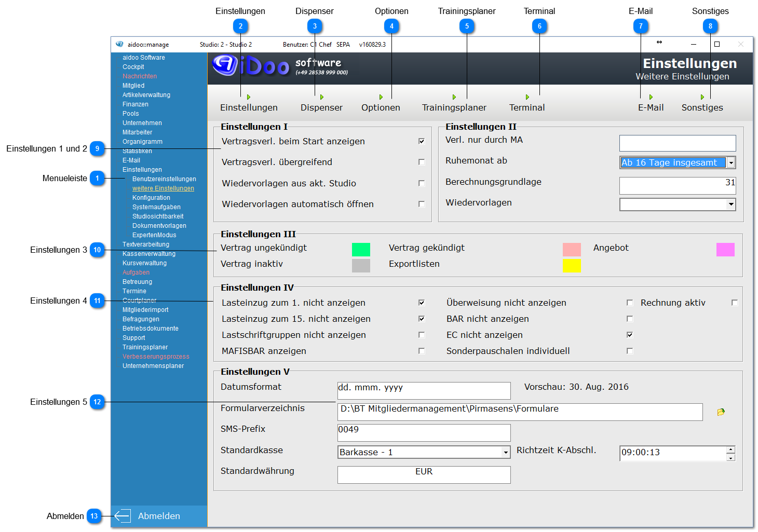Open Aufgaben in the sidebar menu

136,272
